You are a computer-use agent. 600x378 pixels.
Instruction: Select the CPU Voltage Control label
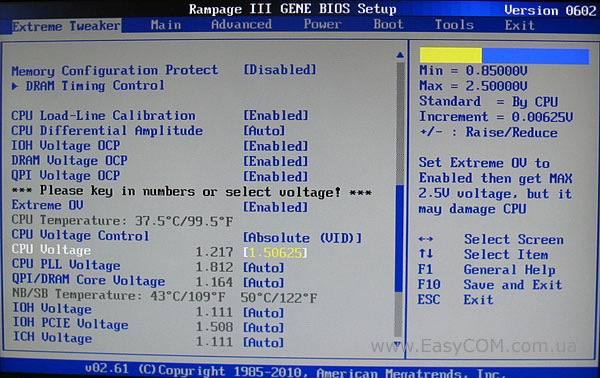[80, 235]
